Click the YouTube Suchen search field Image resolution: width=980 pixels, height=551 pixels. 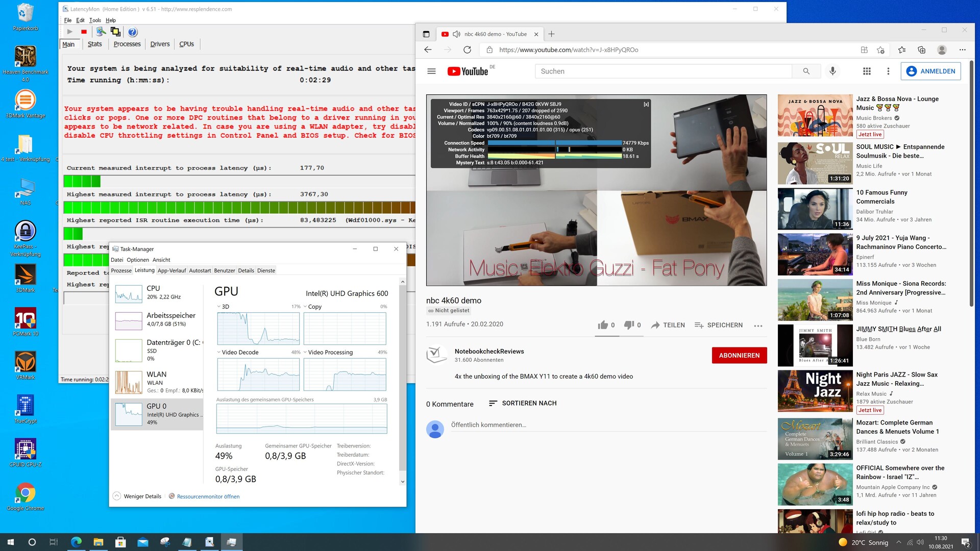tap(664, 71)
